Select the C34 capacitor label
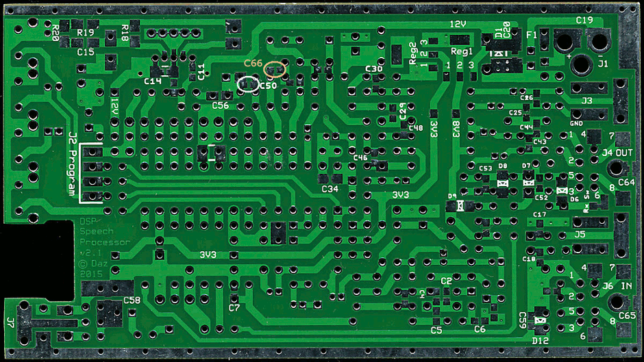The height and width of the screenshot is (362, 644). coord(330,189)
